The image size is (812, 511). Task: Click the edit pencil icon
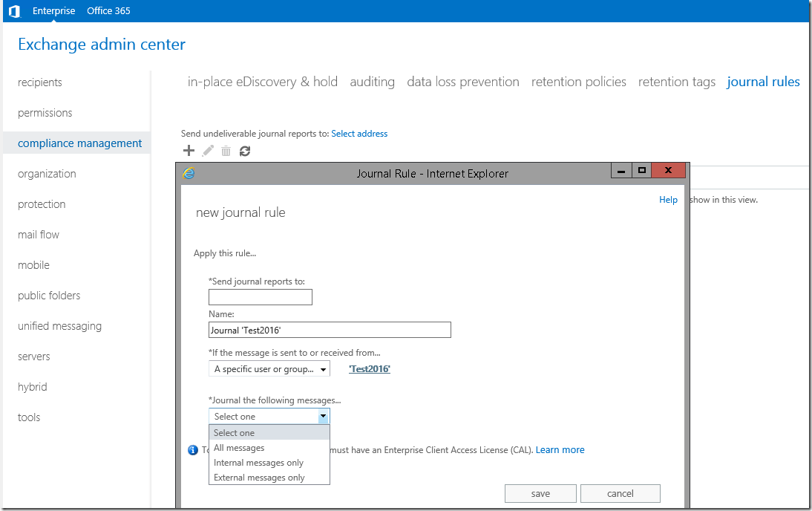208,151
